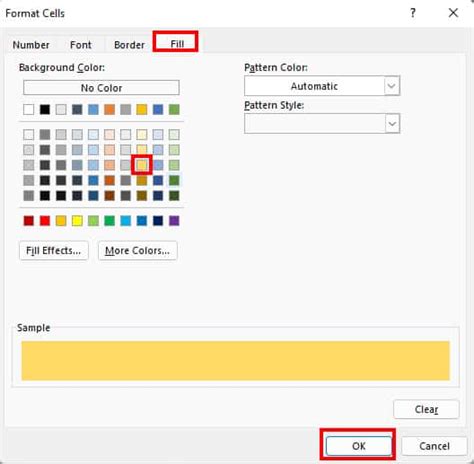Expand the Pattern Style dropdown arrow
474x464 pixels.
pyautogui.click(x=392, y=124)
